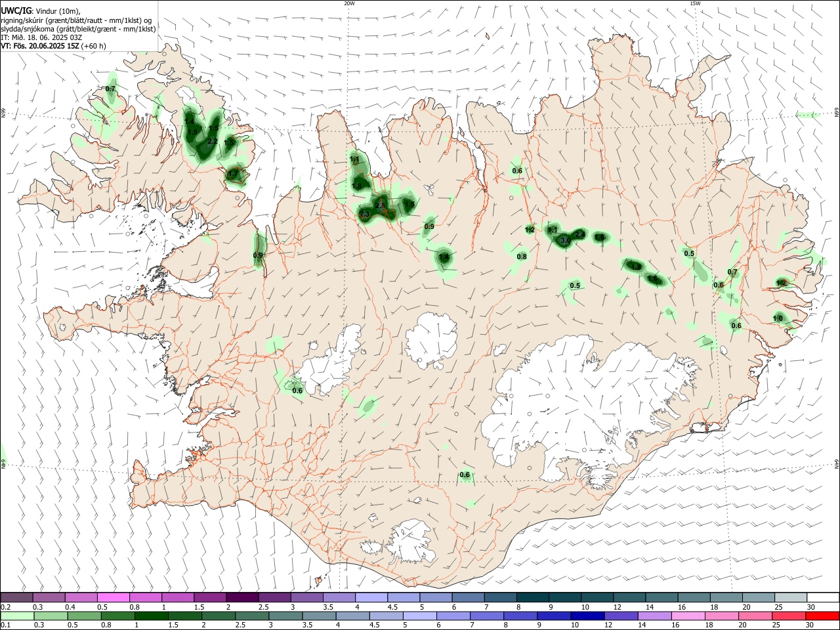Pick the 25 swatch in the rain legend row
This screenshot has height=630, width=840.
[x=789, y=616]
